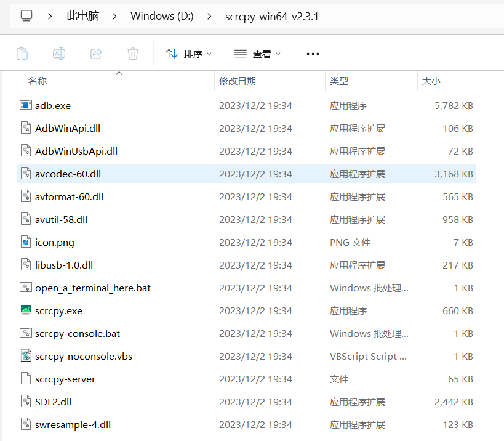The height and width of the screenshot is (441, 504).
Task: Select the AdbWinUsbApi.dll file icon
Action: click(26, 150)
